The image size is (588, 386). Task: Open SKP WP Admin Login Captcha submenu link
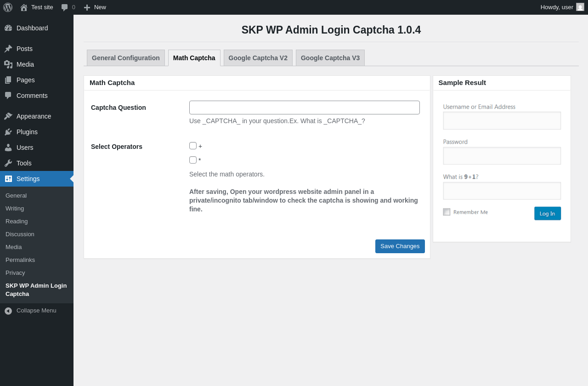[x=36, y=290]
